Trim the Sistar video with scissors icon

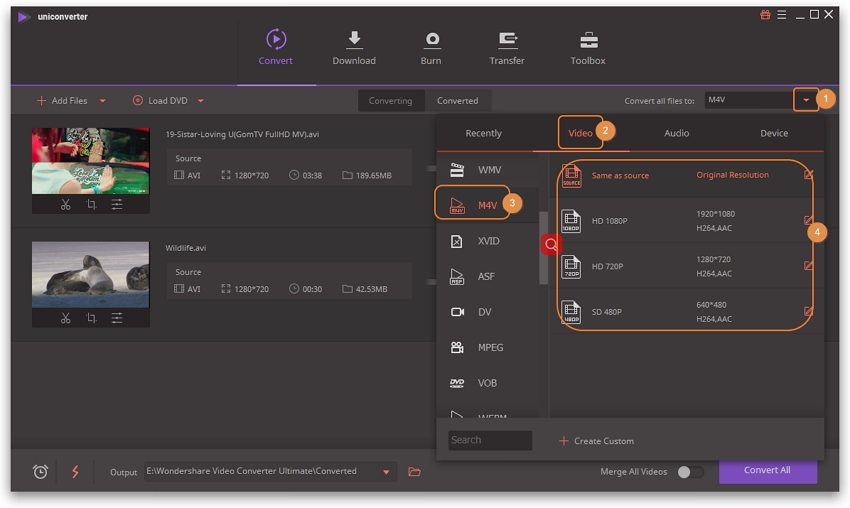(x=66, y=204)
